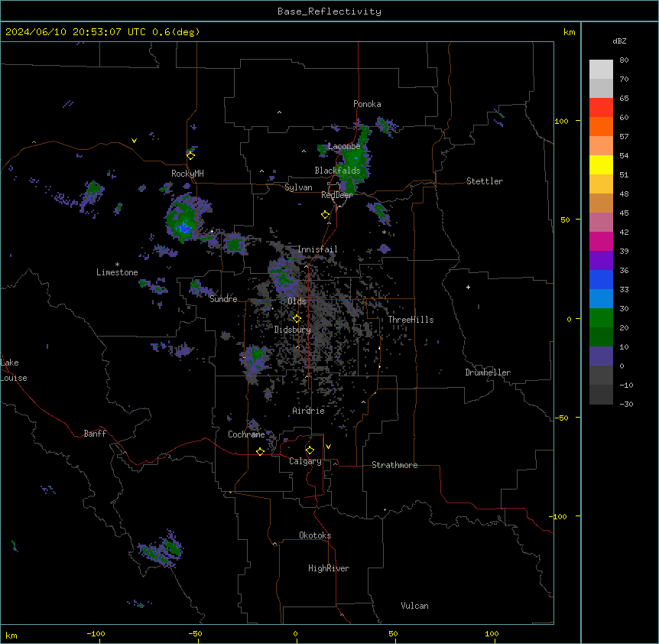Click the Lacombe city label
The image size is (659, 644).
344,146
